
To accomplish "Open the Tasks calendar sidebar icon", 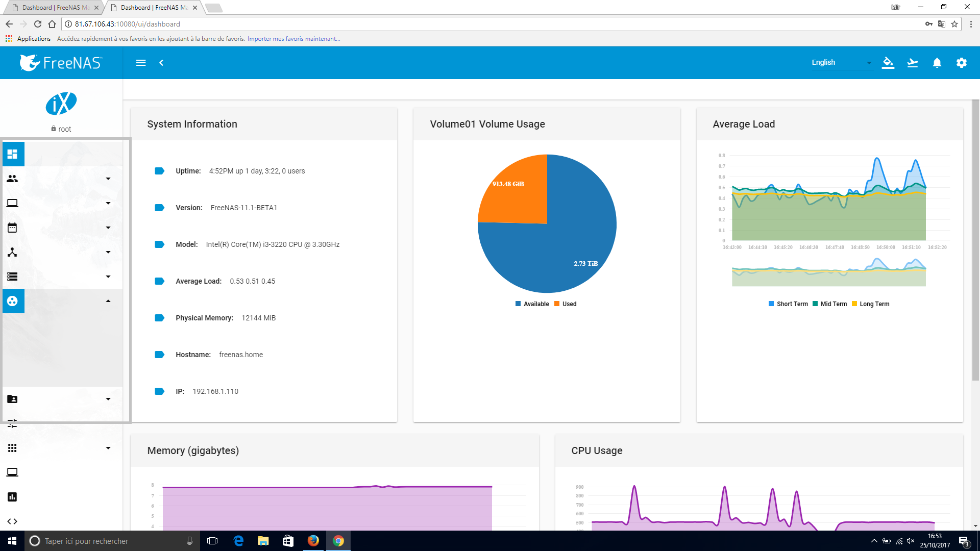I will (x=13, y=228).
